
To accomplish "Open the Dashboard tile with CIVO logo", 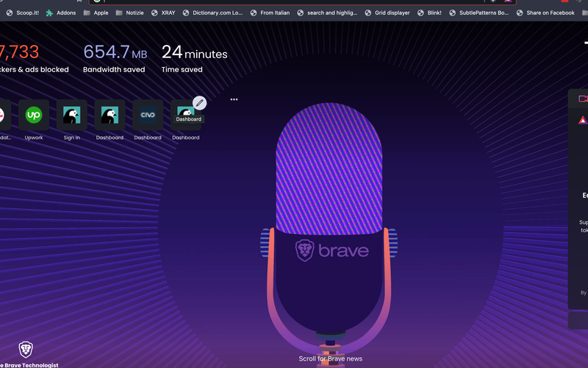I will coord(148,116).
